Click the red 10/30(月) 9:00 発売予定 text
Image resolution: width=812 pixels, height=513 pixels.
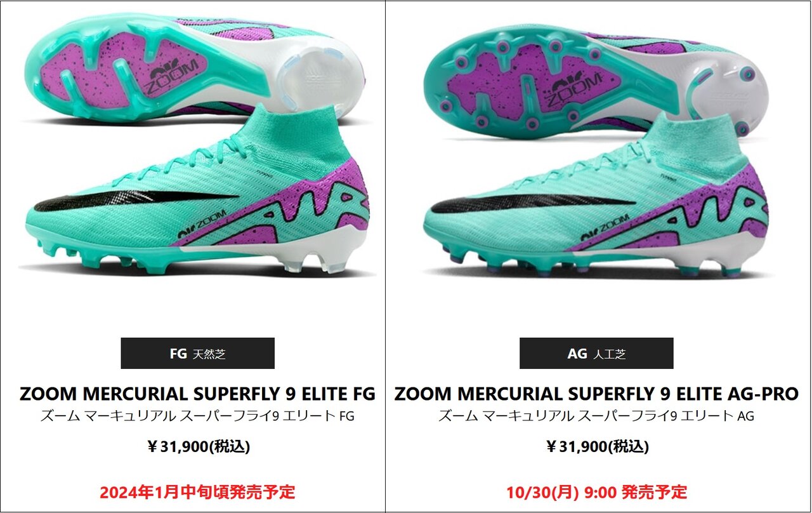tap(596, 491)
